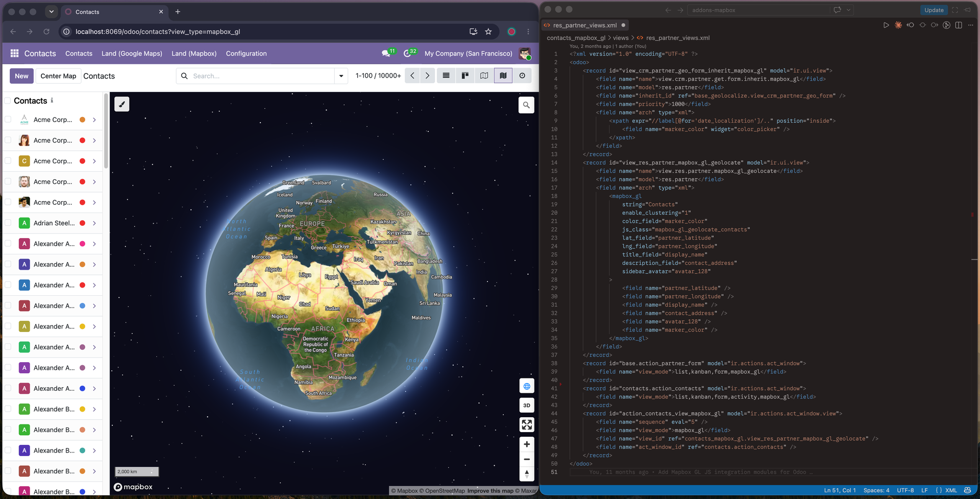The image size is (980, 499).
Task: Check the Adrian Steel row checkbox
Action: click(x=8, y=223)
